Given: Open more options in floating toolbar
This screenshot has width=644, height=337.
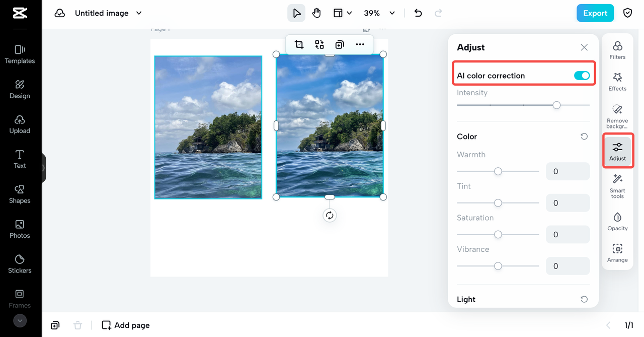Looking at the screenshot, I should tap(360, 44).
